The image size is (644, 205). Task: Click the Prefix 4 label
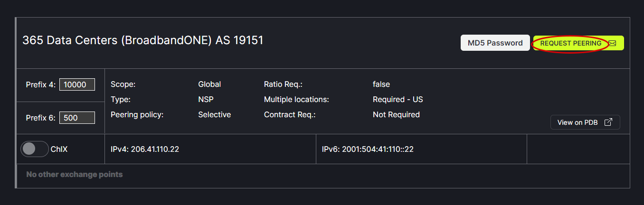(x=41, y=84)
